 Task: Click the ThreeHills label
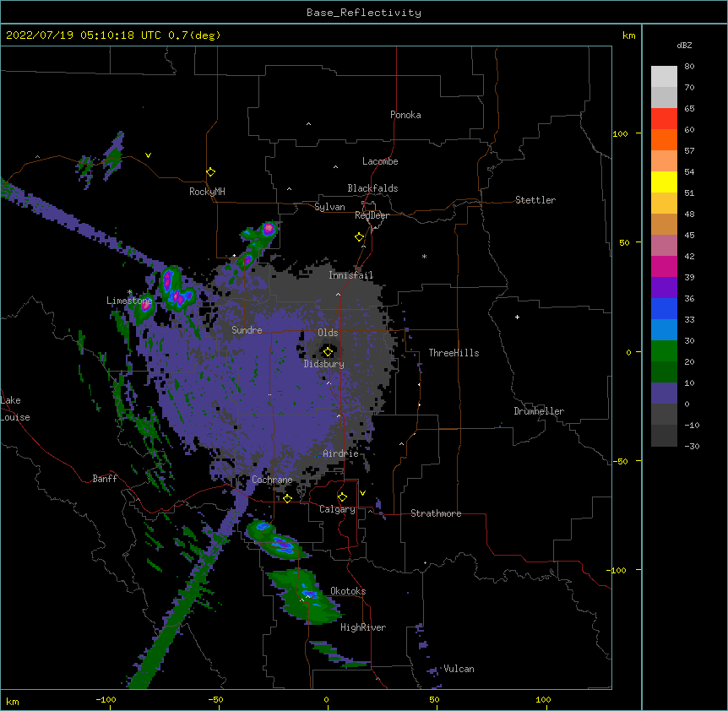[x=454, y=353]
